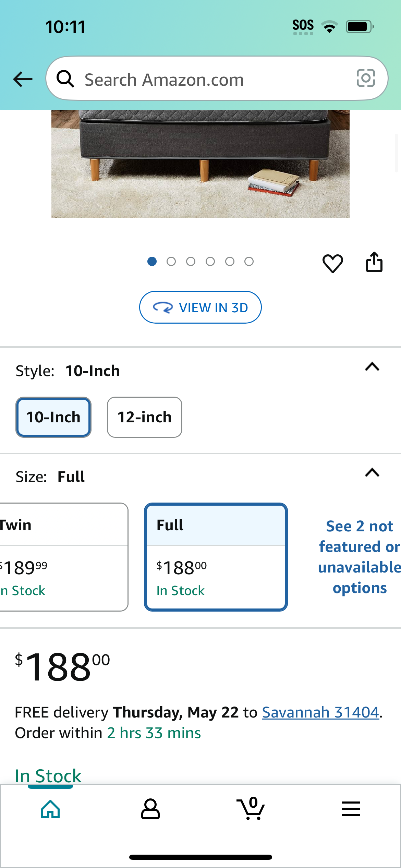401x868 pixels.
Task: Tap the mattress product image
Action: click(200, 164)
